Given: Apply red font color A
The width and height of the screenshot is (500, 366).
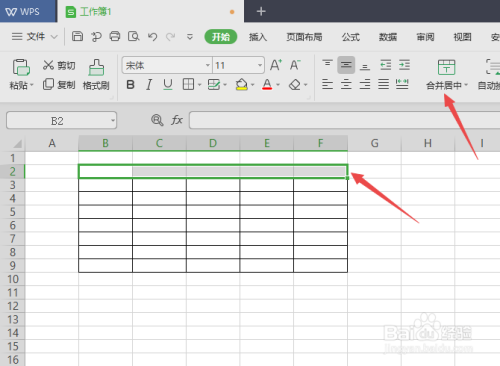Looking at the screenshot, I should coord(267,84).
